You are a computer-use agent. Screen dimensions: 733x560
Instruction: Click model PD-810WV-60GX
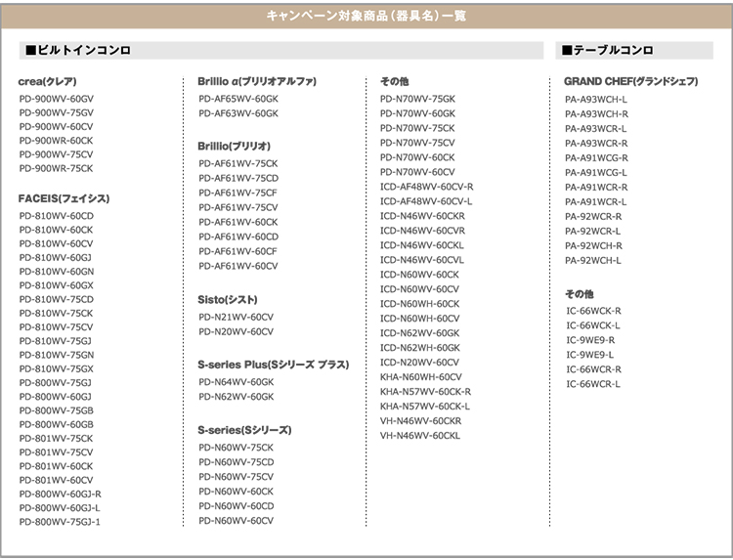(x=56, y=285)
